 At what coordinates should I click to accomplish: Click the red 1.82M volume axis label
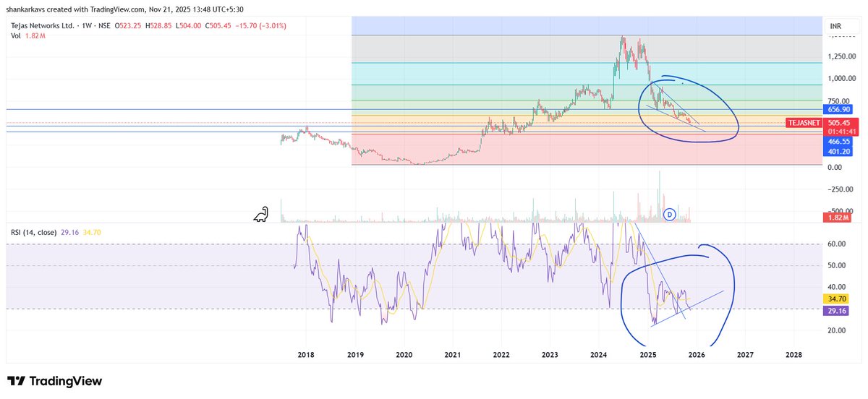839,218
